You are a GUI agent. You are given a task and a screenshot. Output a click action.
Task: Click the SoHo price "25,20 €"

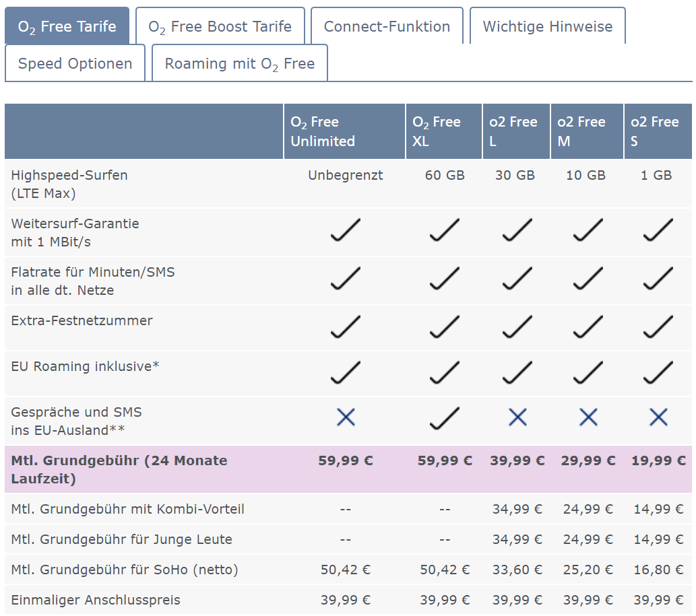[x=588, y=570]
